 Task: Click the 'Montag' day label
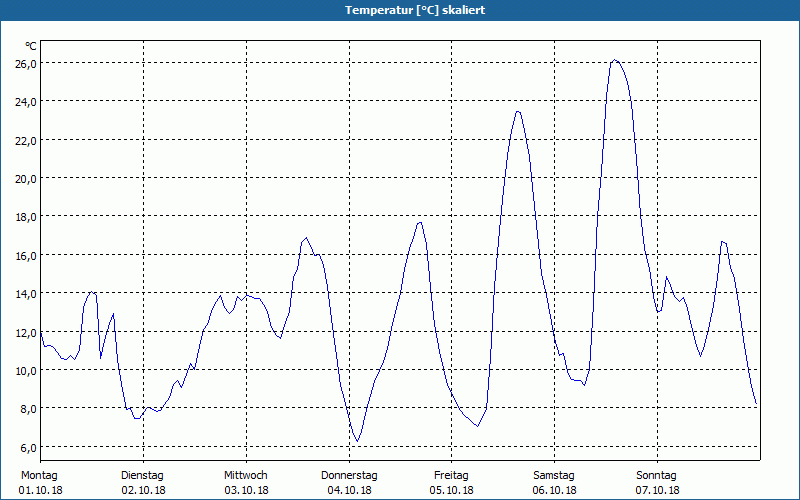pos(39,475)
